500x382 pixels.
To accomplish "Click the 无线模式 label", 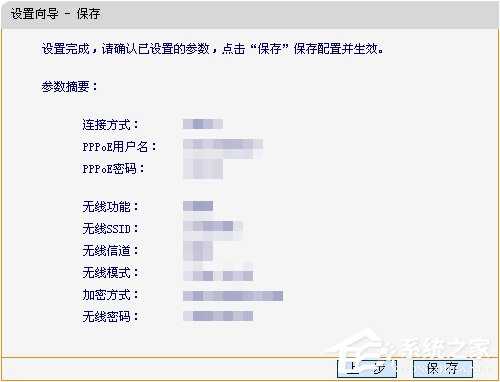I will (110, 273).
